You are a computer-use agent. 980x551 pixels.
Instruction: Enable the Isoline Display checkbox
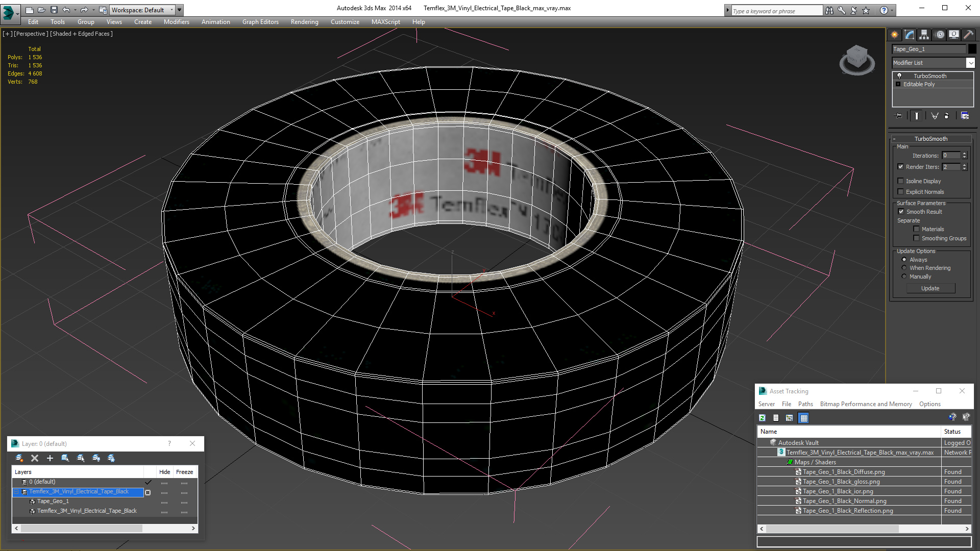coord(901,181)
